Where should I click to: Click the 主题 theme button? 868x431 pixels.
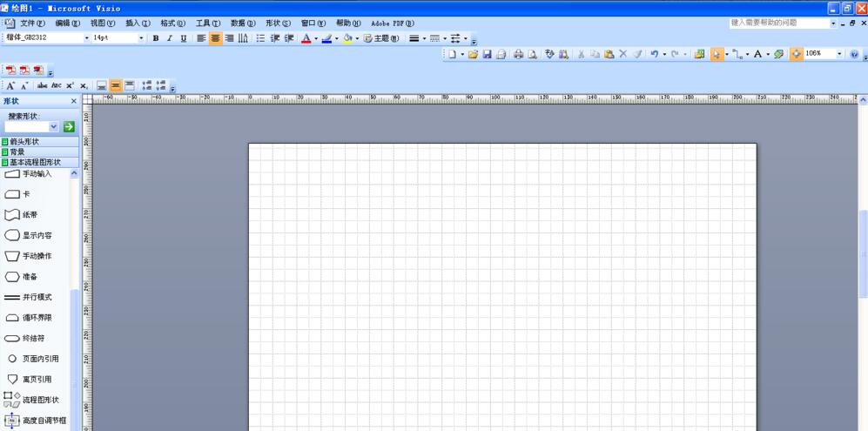click(x=380, y=39)
